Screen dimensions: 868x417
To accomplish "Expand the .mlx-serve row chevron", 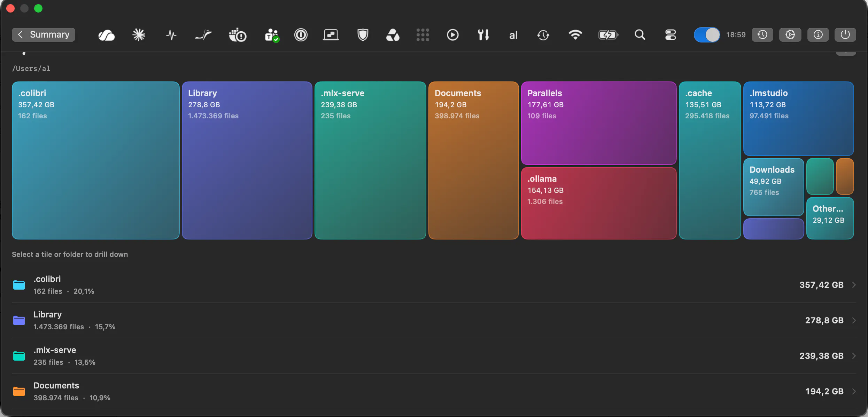I will pos(854,356).
